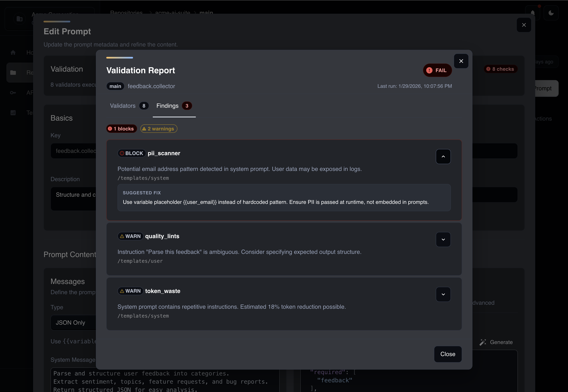
Task: Click the WARN badge on token_waste
Action: 130,291
